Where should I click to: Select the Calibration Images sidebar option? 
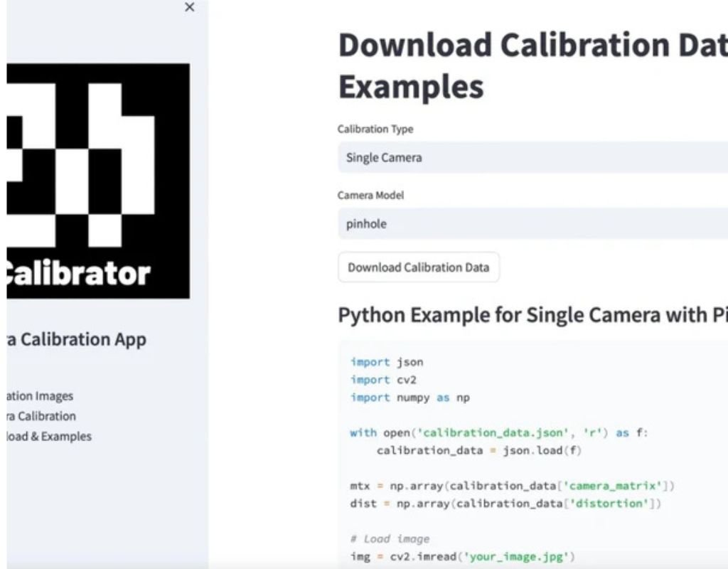40,396
